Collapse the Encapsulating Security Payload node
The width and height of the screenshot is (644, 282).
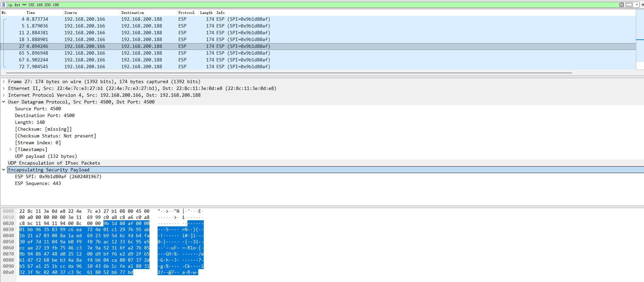(4, 170)
